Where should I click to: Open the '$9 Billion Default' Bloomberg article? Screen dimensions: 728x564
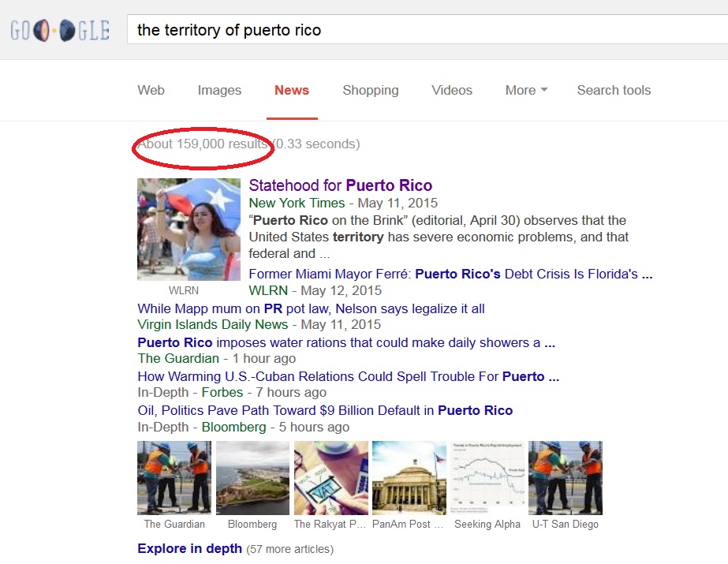(325, 410)
